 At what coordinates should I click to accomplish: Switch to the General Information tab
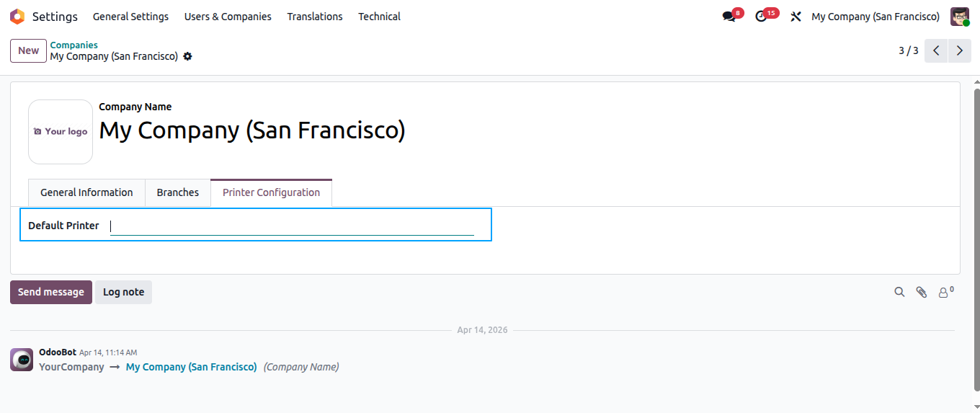[86, 192]
